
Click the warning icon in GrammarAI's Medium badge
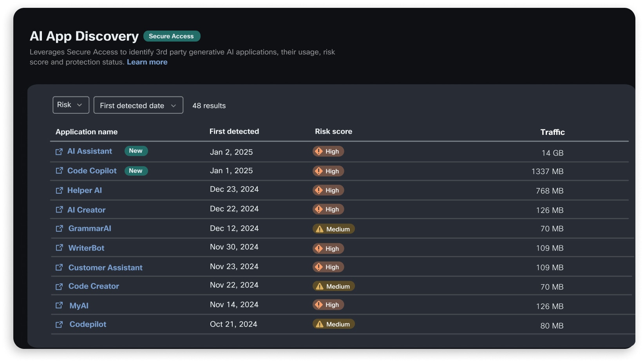pyautogui.click(x=319, y=229)
